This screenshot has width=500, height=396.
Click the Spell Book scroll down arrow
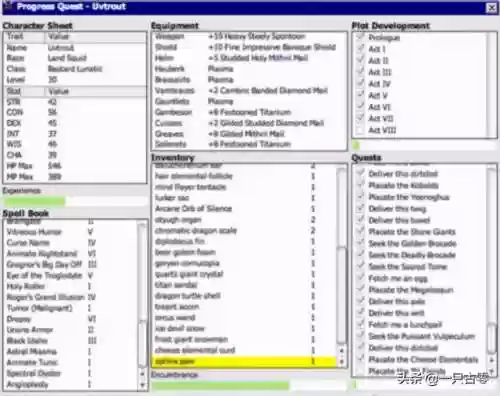142,385
